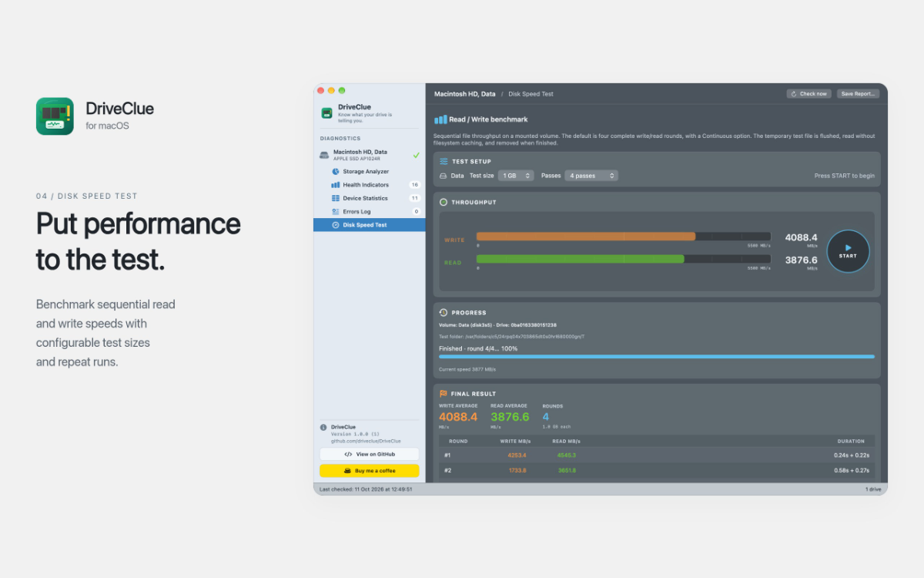Click the green checkmark on Macintosh HD
Image resolution: width=924 pixels, height=578 pixels.
[x=416, y=155]
